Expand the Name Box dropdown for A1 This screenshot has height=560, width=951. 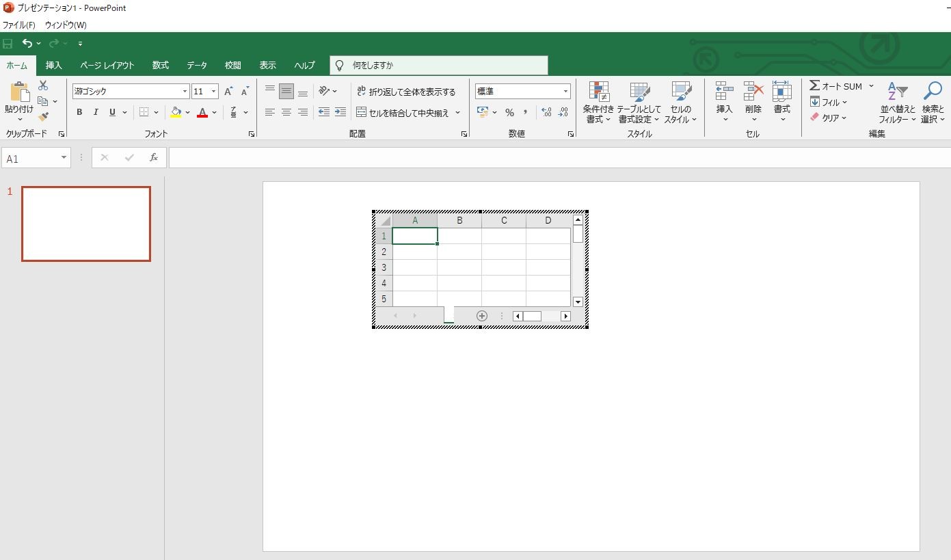point(64,158)
